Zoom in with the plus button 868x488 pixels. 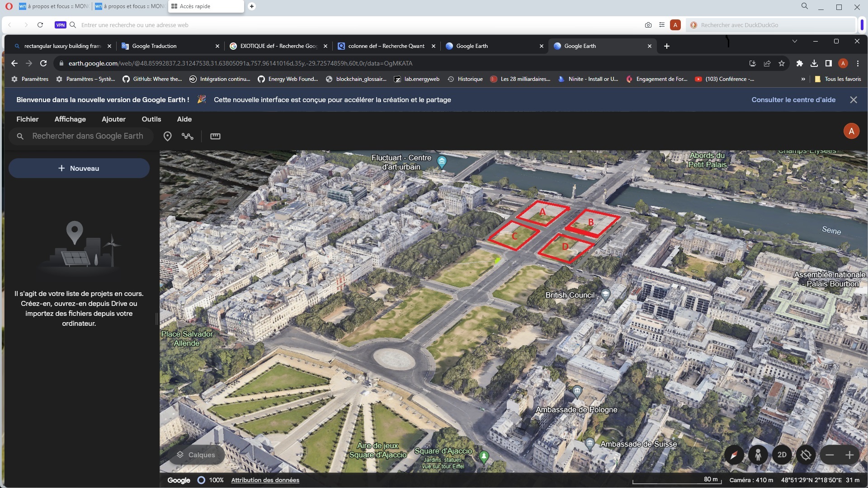pyautogui.click(x=850, y=455)
